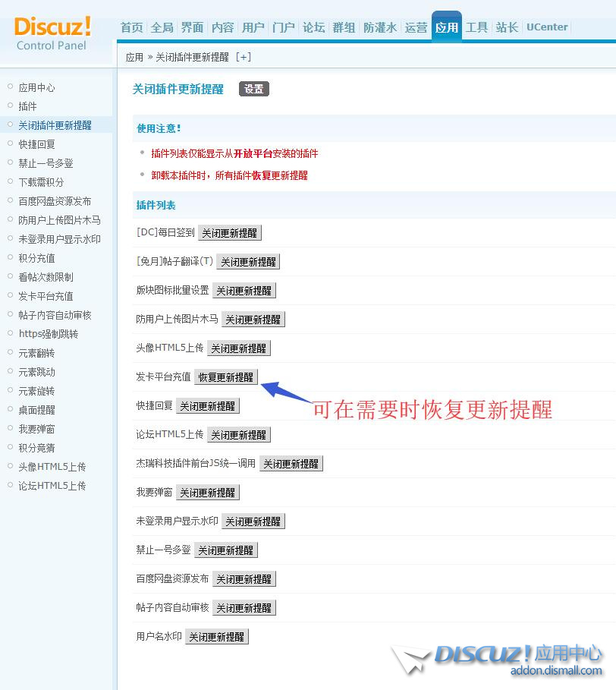Open the UCenter menu item
This screenshot has width=616, height=690.
(547, 27)
